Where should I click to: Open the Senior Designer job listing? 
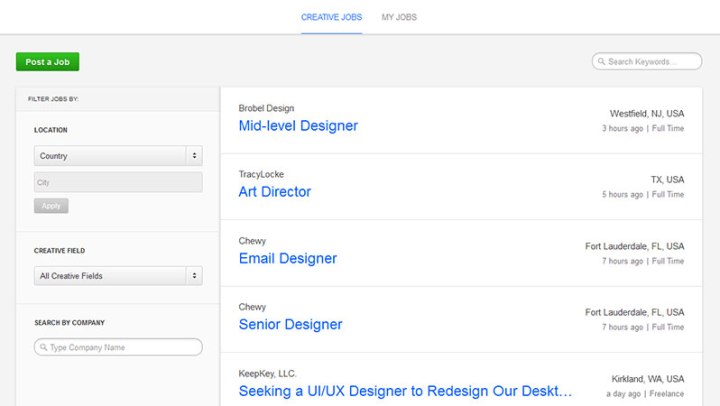point(290,324)
